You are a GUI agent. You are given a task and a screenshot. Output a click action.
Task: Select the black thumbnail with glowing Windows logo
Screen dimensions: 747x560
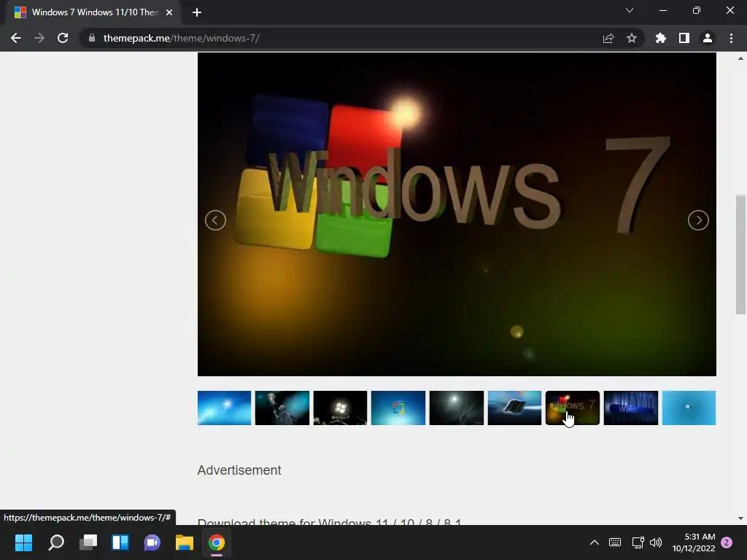tap(340, 408)
